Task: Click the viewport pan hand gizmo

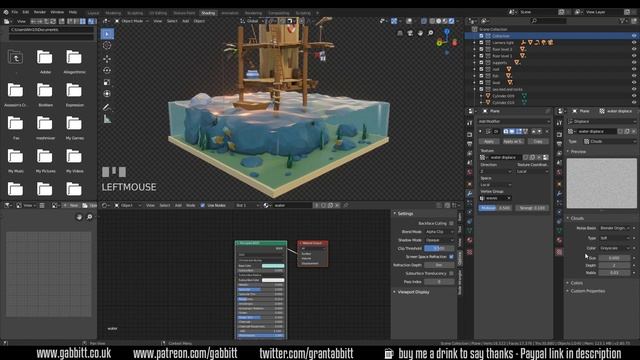Action: (x=420, y=33)
